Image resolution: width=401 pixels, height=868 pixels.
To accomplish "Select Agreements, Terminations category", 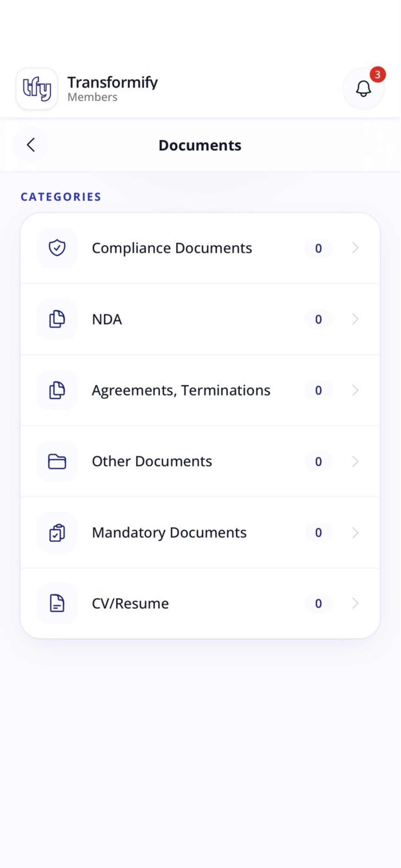I will coord(200,390).
